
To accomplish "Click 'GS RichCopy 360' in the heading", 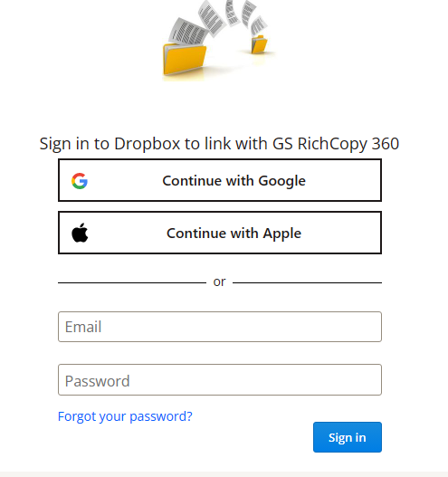I will click(336, 144).
